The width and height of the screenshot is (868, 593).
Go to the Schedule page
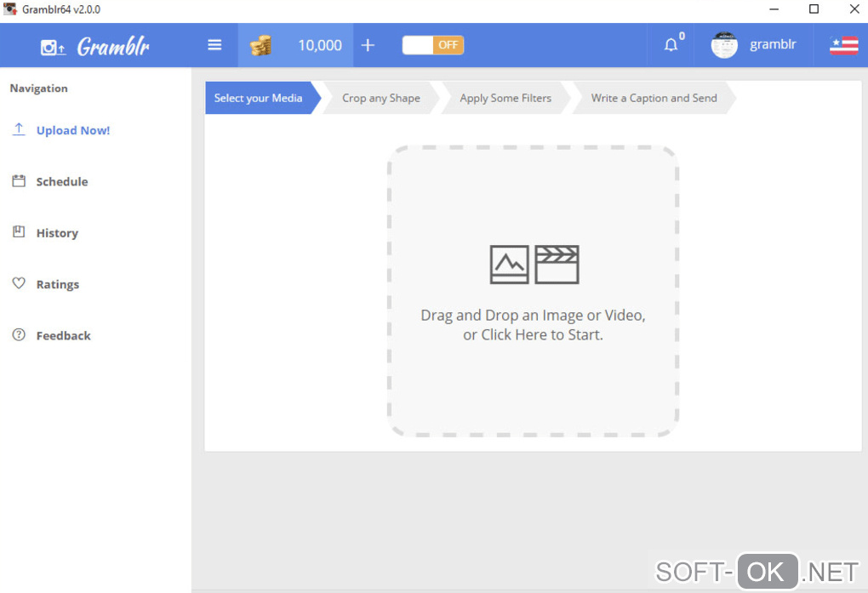[62, 181]
